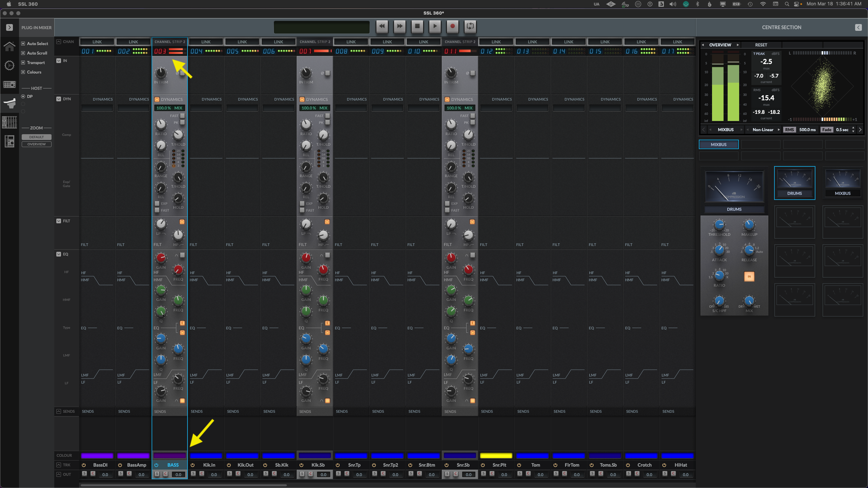Collapse the CHAN section expander
This screenshot has height=488, width=868.
[59, 42]
